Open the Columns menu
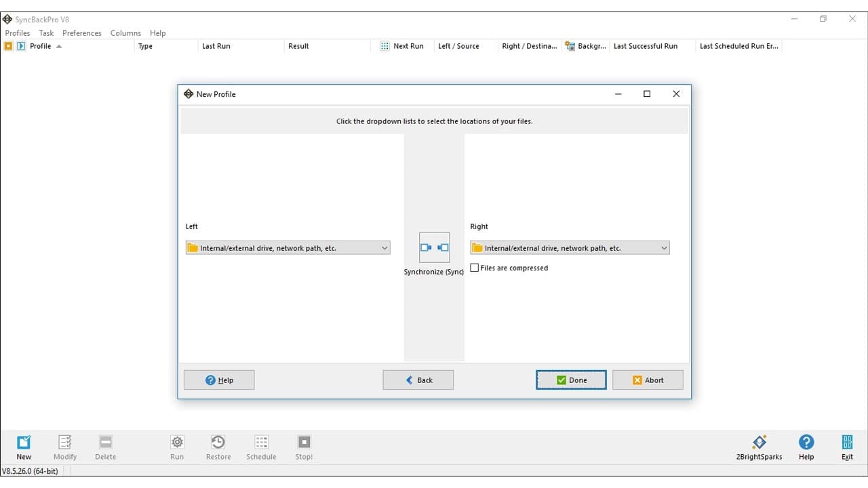Screen dimensions: 868x488 [x=125, y=33]
